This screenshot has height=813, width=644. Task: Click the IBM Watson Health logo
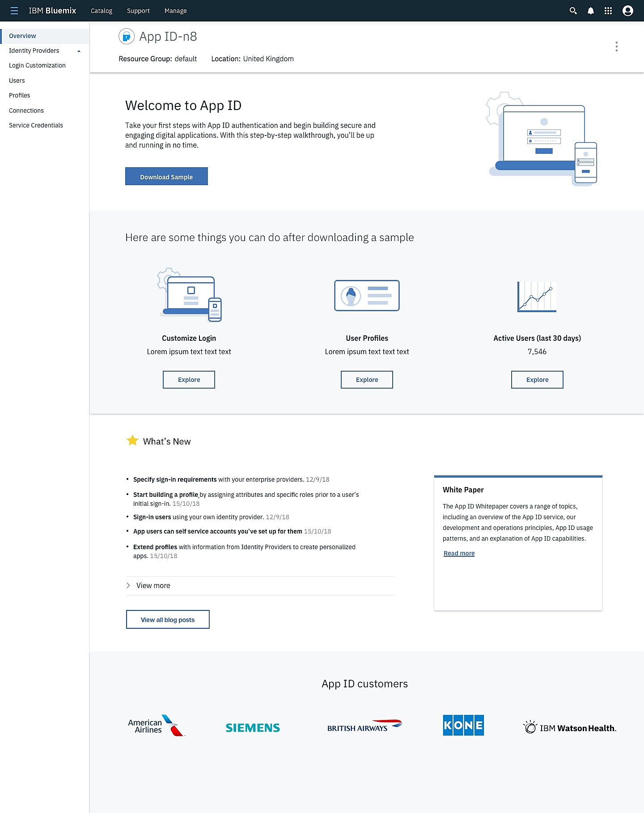pos(569,727)
